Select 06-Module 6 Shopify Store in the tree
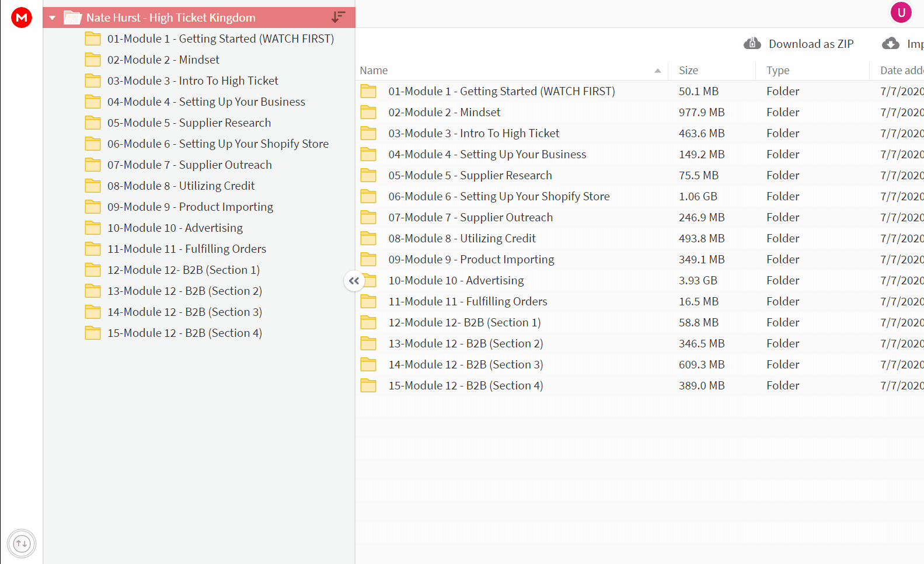924x564 pixels. pos(218,144)
